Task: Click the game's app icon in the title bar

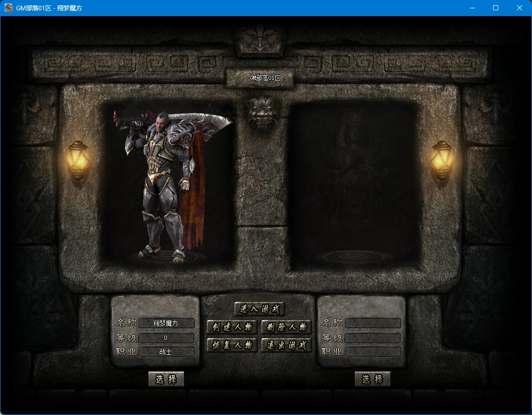Action: pos(8,8)
